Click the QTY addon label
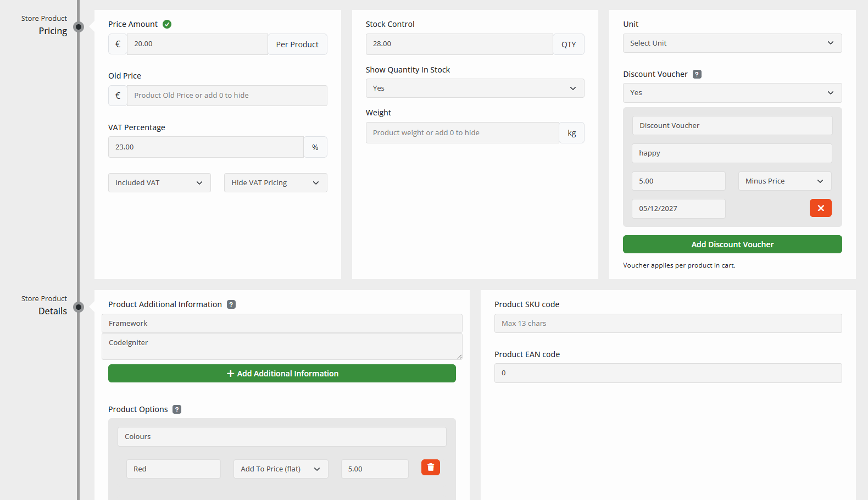This screenshot has height=500, width=868. (x=569, y=45)
